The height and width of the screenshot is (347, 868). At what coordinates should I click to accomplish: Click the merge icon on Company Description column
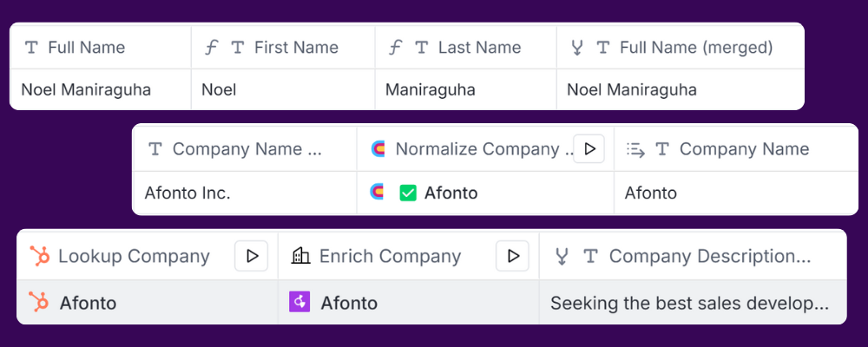[x=562, y=256]
